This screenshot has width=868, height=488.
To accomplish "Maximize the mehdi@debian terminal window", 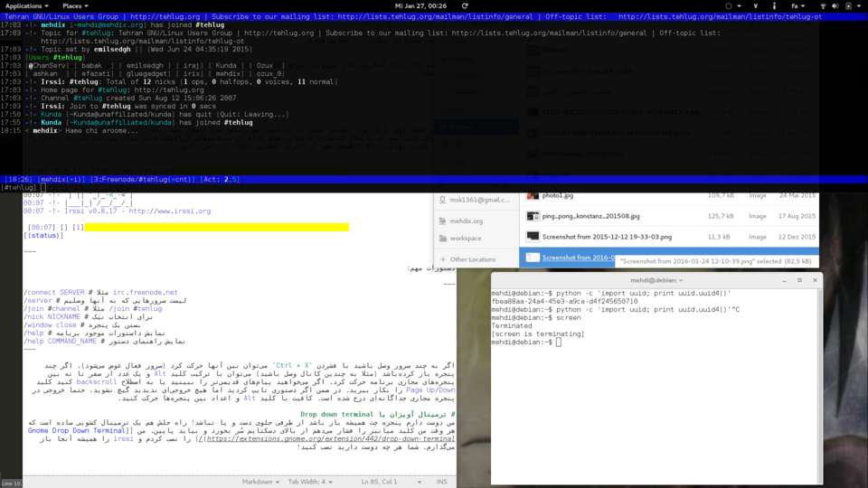I will click(799, 280).
